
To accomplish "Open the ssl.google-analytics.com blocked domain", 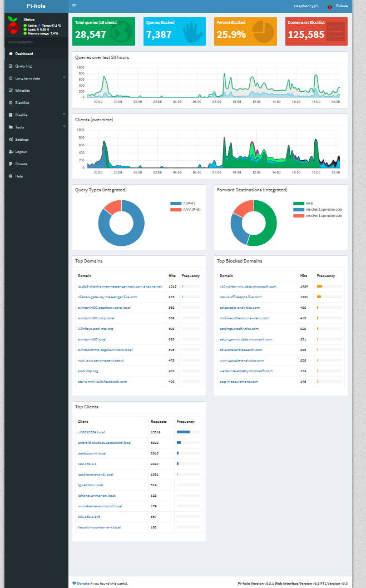I will 240,308.
